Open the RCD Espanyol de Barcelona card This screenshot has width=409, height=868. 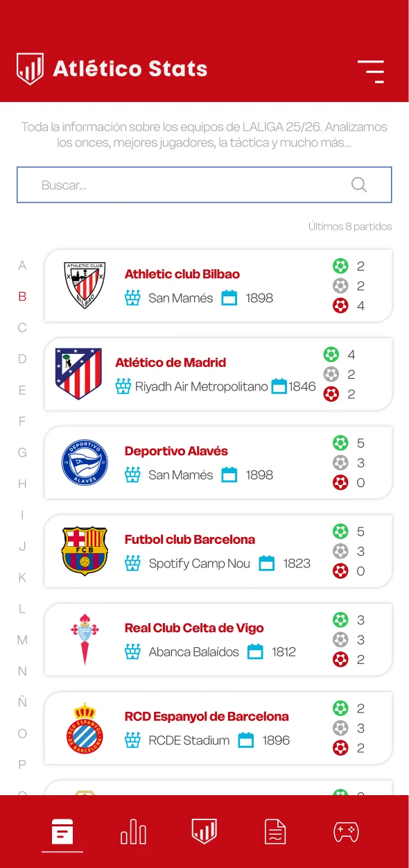tap(218, 728)
